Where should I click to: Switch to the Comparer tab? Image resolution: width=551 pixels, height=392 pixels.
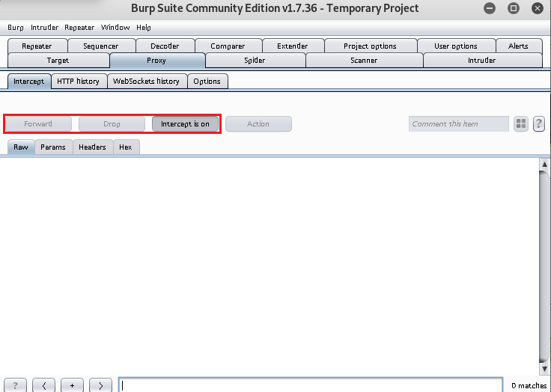tap(228, 46)
